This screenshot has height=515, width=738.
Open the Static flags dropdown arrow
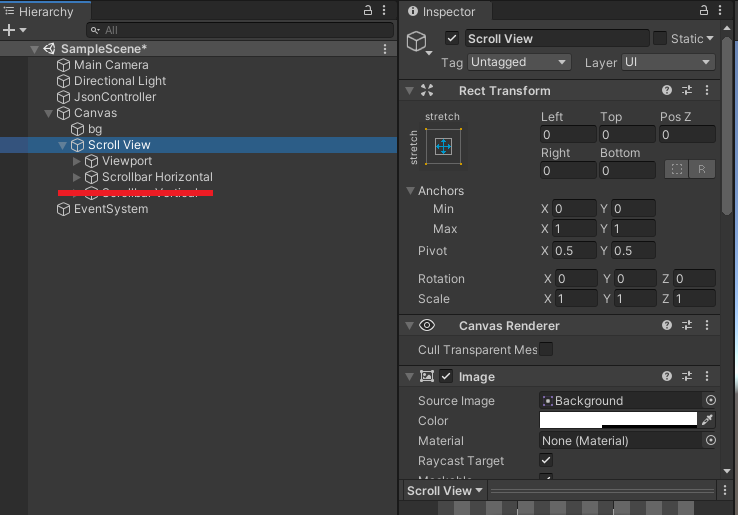pos(710,38)
